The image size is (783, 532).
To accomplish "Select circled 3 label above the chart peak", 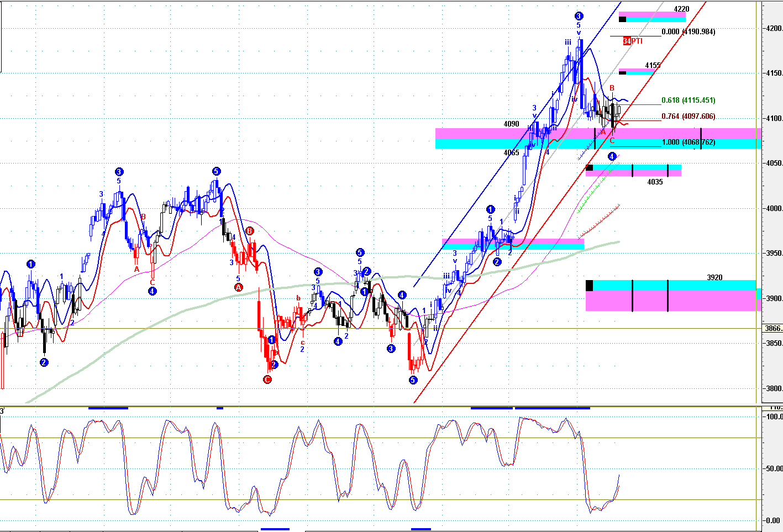I will [579, 16].
